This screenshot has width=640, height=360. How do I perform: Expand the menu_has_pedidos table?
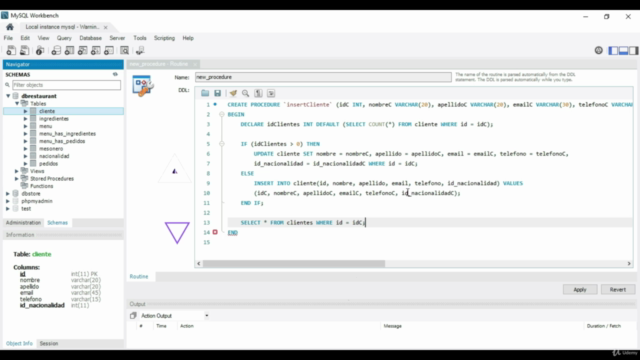click(25, 141)
